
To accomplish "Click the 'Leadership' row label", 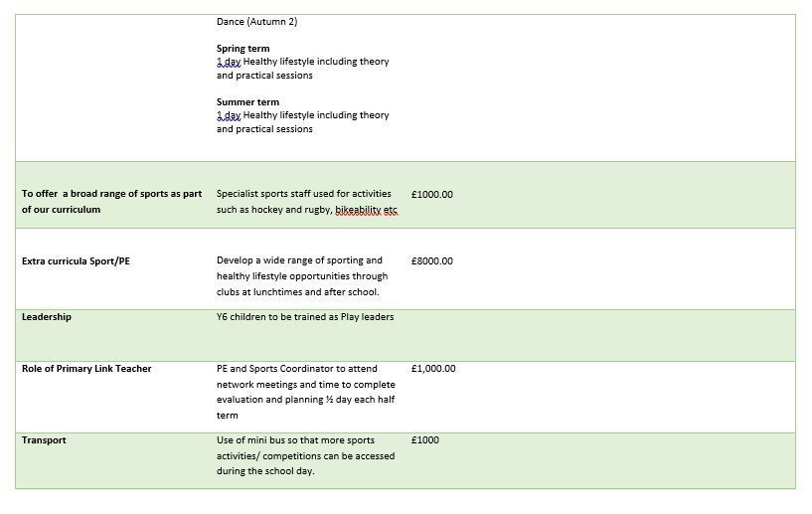I will pos(47,317).
